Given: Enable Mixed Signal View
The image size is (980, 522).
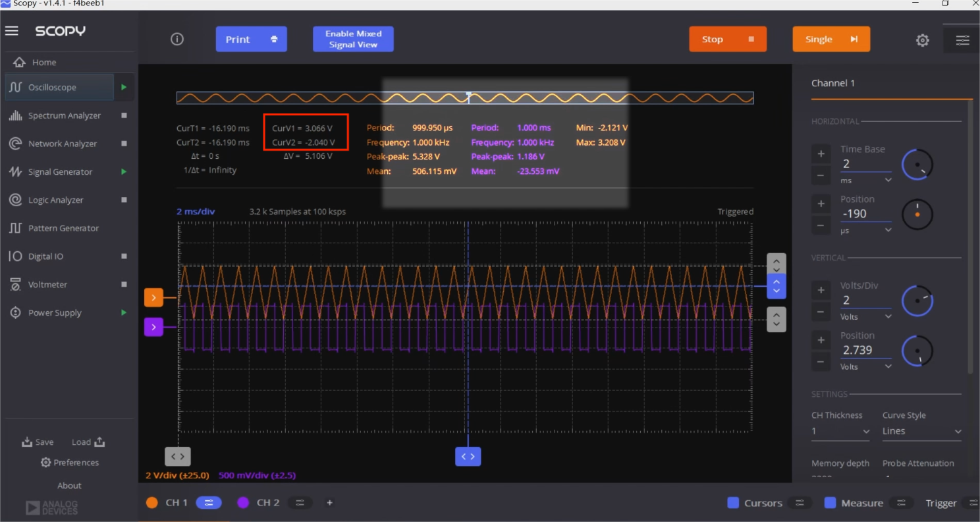Looking at the screenshot, I should tap(353, 39).
